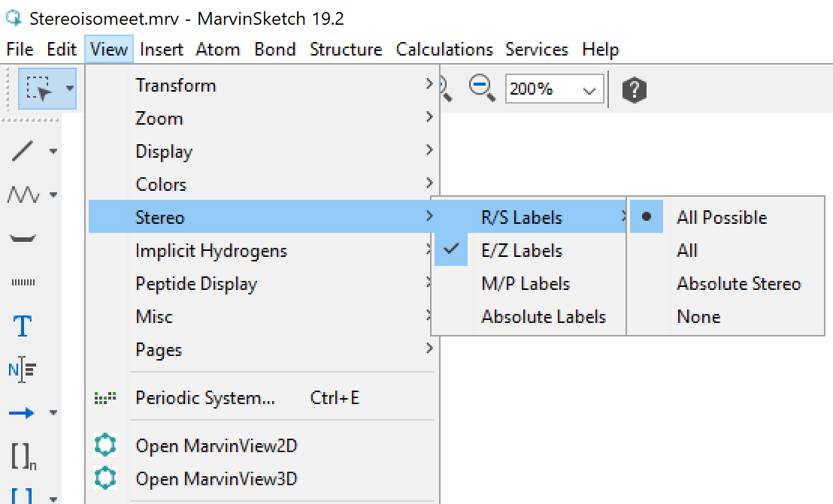
Task: Select Absolute Stereo label option
Action: coord(738,284)
